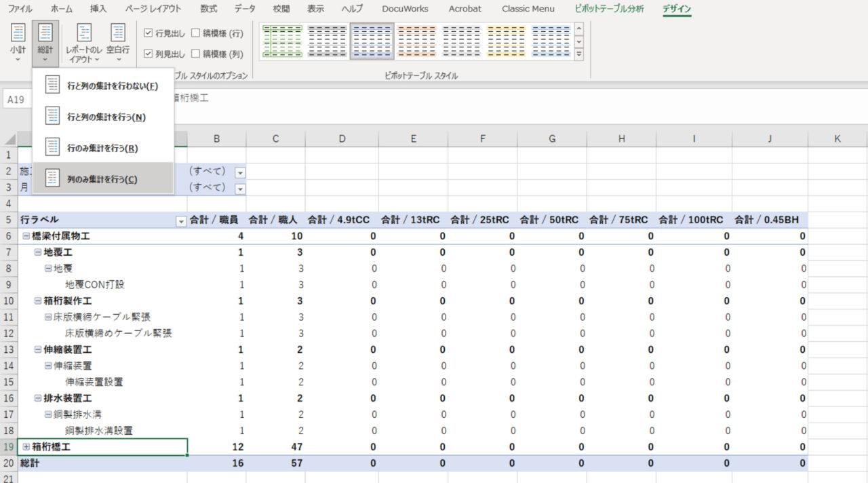Apply the light gray pivot table style

461,41
